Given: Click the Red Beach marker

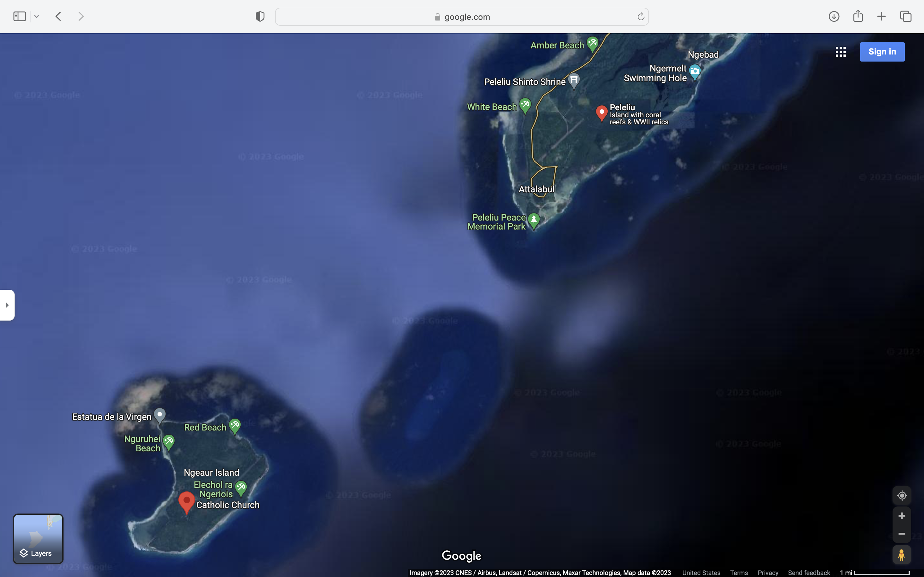Looking at the screenshot, I should (x=235, y=425).
